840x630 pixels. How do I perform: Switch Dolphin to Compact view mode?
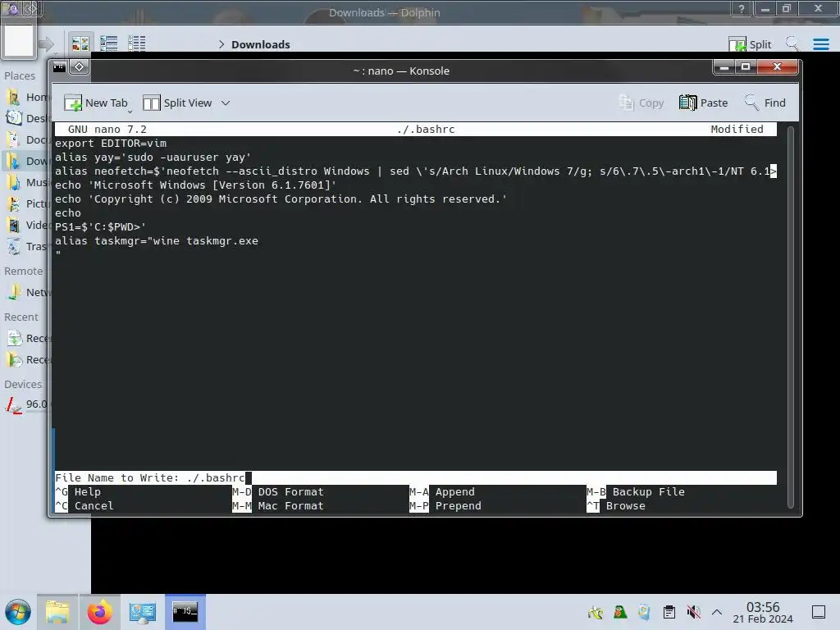[x=109, y=43]
